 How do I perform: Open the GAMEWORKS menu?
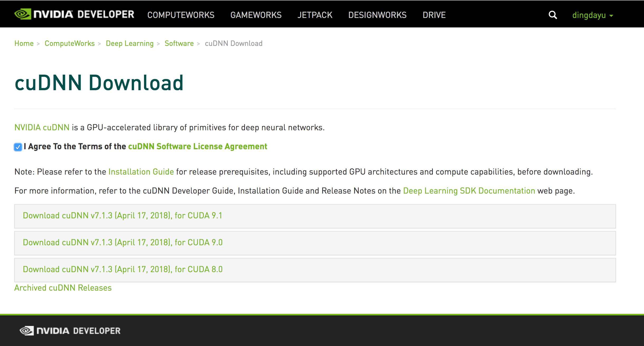click(x=256, y=15)
